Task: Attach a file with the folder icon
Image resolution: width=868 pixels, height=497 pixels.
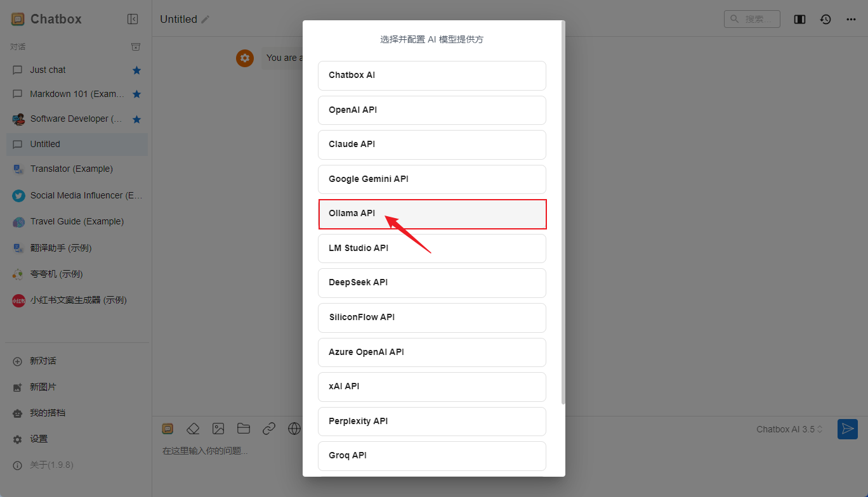Action: coord(244,429)
